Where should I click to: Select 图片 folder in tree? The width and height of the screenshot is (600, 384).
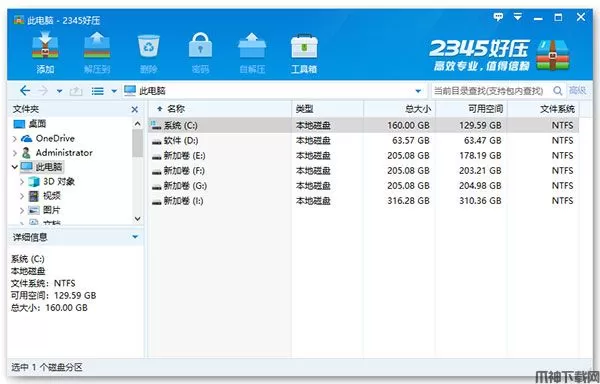52,210
